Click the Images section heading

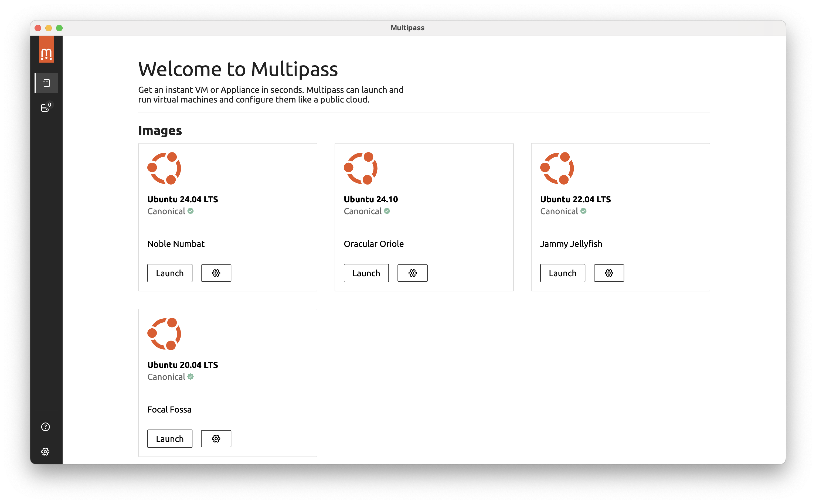coord(160,130)
